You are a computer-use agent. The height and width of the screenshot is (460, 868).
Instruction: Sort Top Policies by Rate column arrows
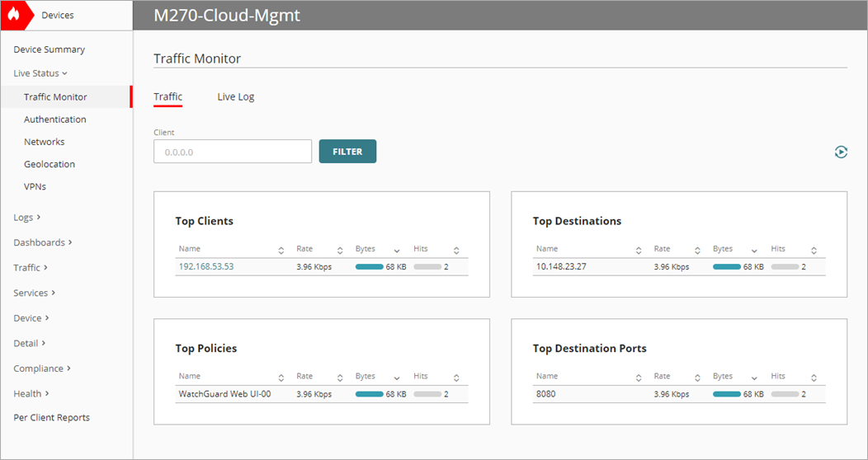coord(340,378)
